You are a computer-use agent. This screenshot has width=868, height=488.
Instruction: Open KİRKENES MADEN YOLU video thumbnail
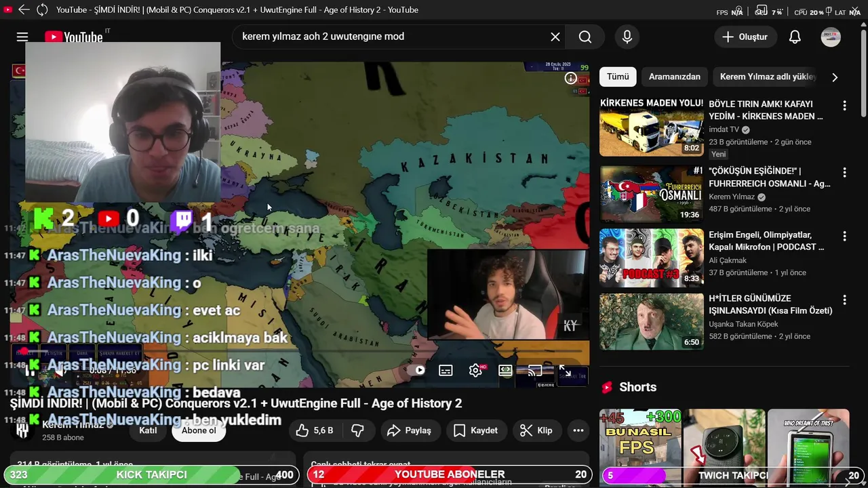(652, 127)
